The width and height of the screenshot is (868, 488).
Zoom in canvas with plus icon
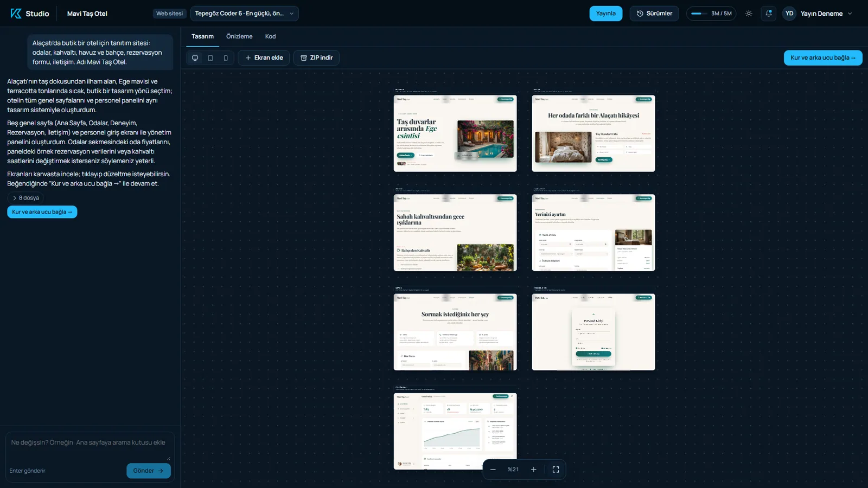click(x=533, y=470)
